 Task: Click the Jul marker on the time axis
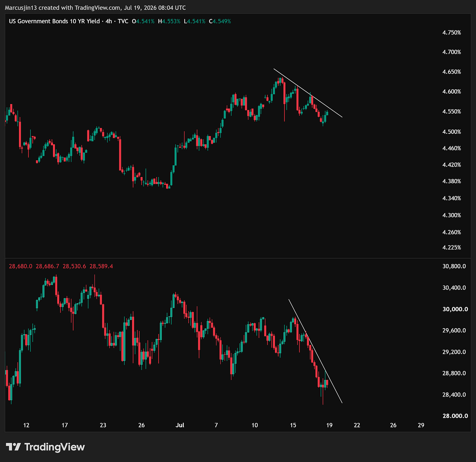pyautogui.click(x=180, y=425)
